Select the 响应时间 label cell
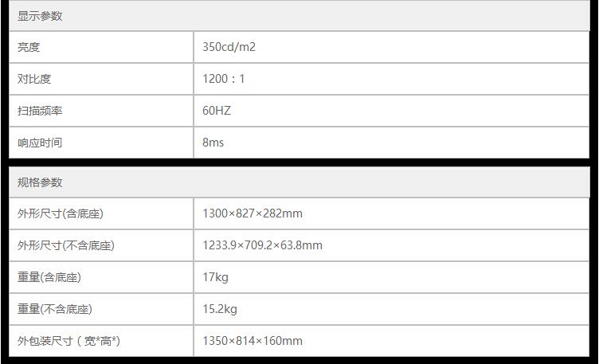599x364 pixels. click(40, 143)
